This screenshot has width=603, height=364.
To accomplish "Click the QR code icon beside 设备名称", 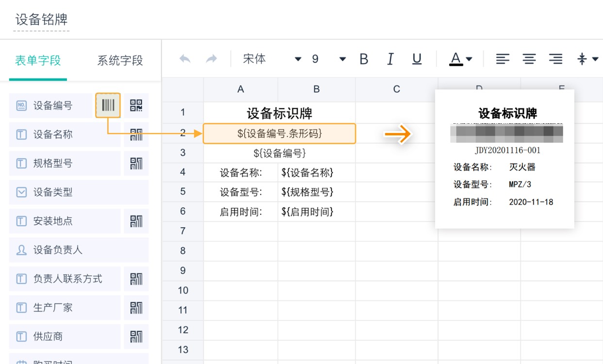I will coord(136,134).
